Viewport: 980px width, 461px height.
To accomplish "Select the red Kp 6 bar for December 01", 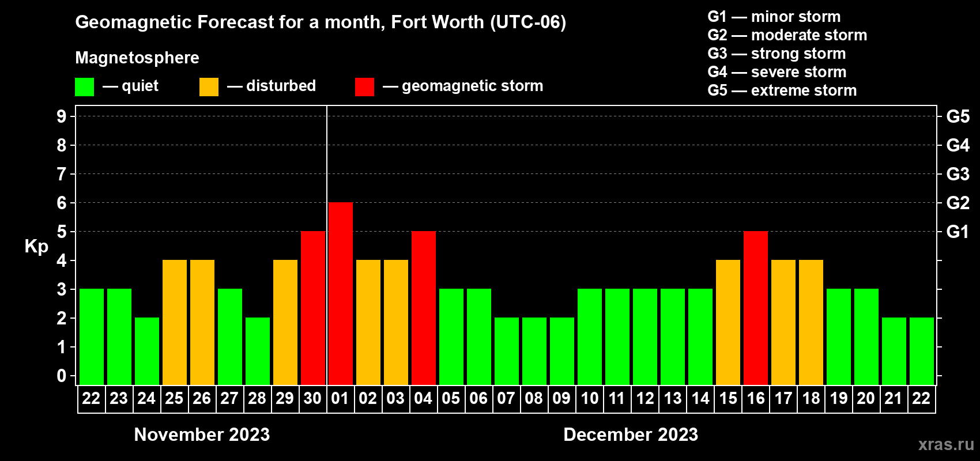I will (340, 293).
